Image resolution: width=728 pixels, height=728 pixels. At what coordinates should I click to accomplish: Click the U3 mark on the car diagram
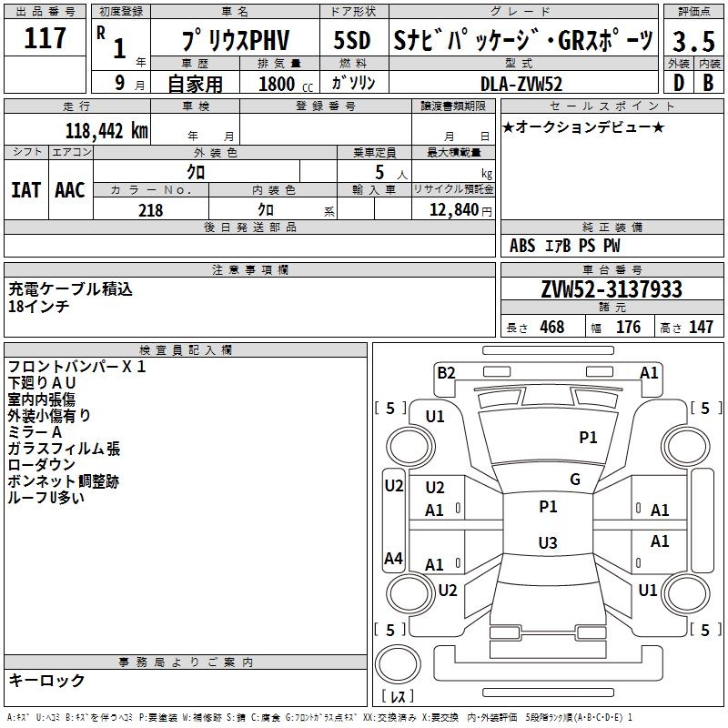[547, 543]
